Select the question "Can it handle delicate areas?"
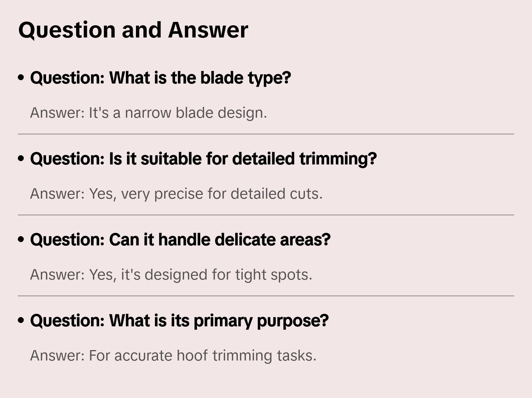The image size is (532, 398). tap(180, 240)
